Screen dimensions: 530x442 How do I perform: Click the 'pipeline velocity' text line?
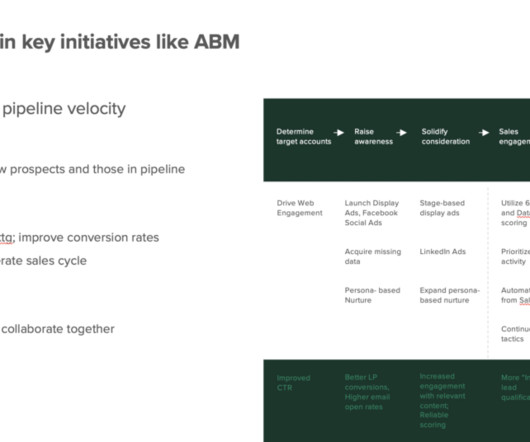pyautogui.click(x=63, y=109)
